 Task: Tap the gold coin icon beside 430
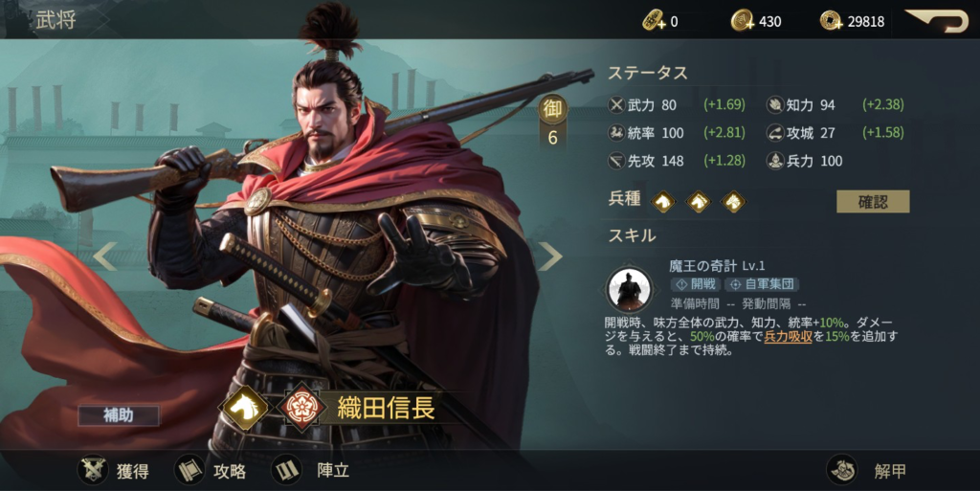(743, 21)
